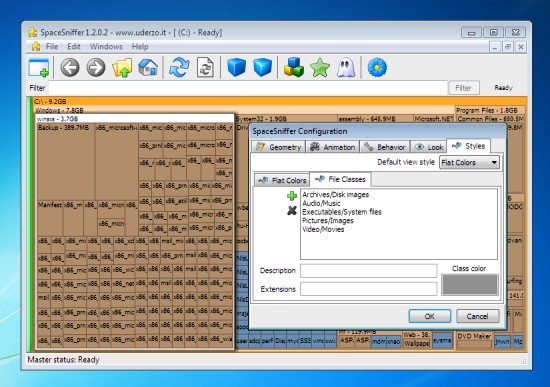The image size is (550, 387).
Task: Switch to the Animation tab
Action: [x=333, y=147]
